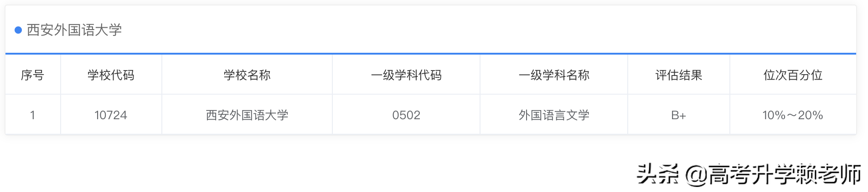Select the 学校代码 column header
Screen dimensions: 868x192
pos(111,75)
